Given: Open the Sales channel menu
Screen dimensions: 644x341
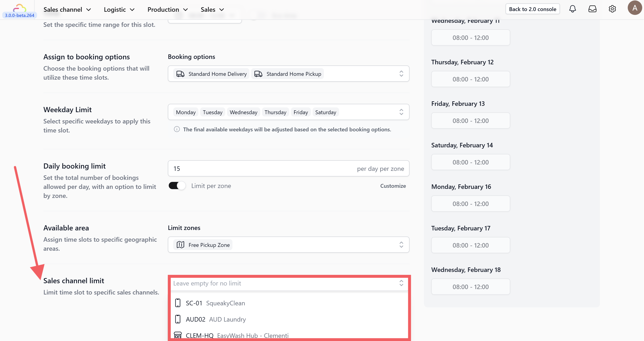Looking at the screenshot, I should point(67,9).
